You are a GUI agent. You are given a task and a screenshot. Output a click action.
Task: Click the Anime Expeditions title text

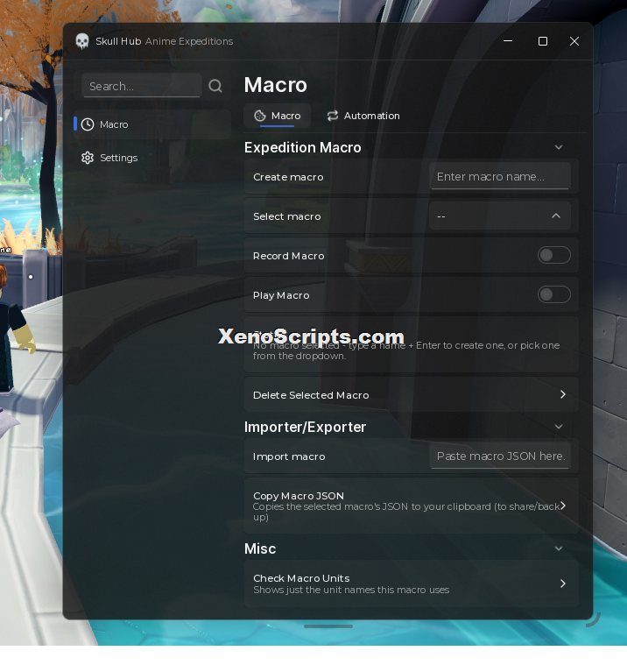[x=189, y=41]
